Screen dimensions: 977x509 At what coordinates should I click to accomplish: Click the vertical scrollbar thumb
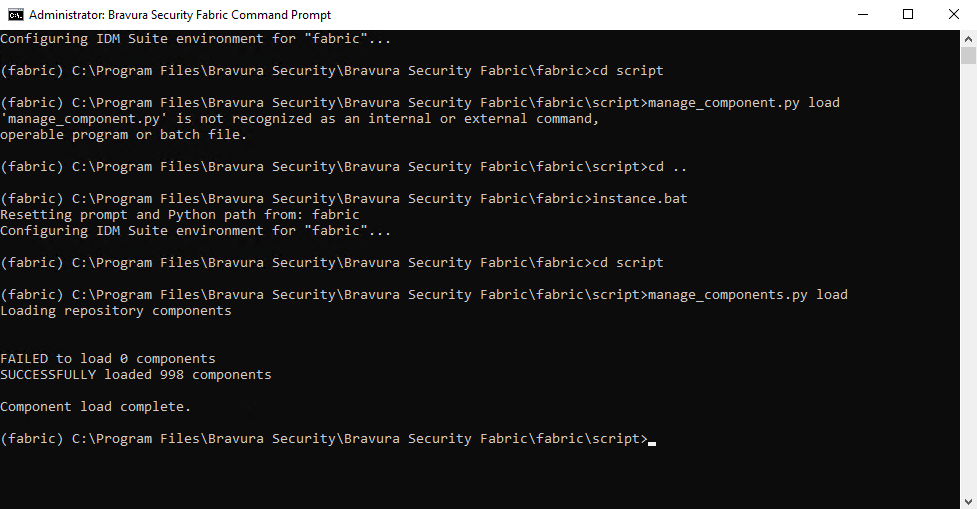click(x=968, y=56)
